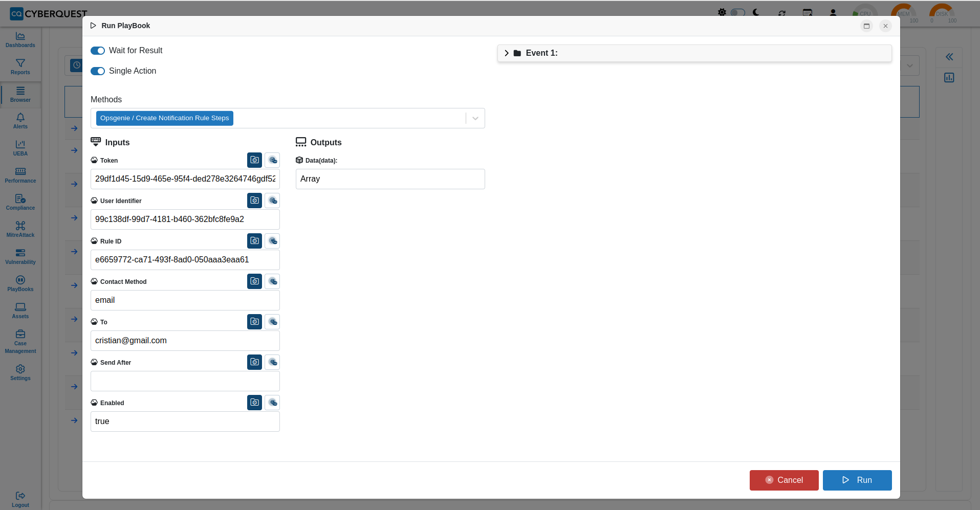
Task: Click the link icon for Rule ID
Action: pos(273,241)
